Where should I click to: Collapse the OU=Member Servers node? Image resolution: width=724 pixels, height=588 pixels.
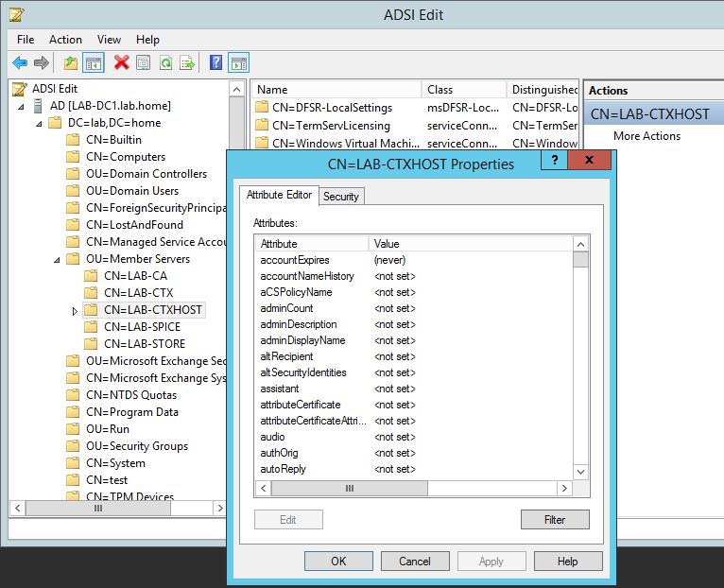tap(56, 259)
